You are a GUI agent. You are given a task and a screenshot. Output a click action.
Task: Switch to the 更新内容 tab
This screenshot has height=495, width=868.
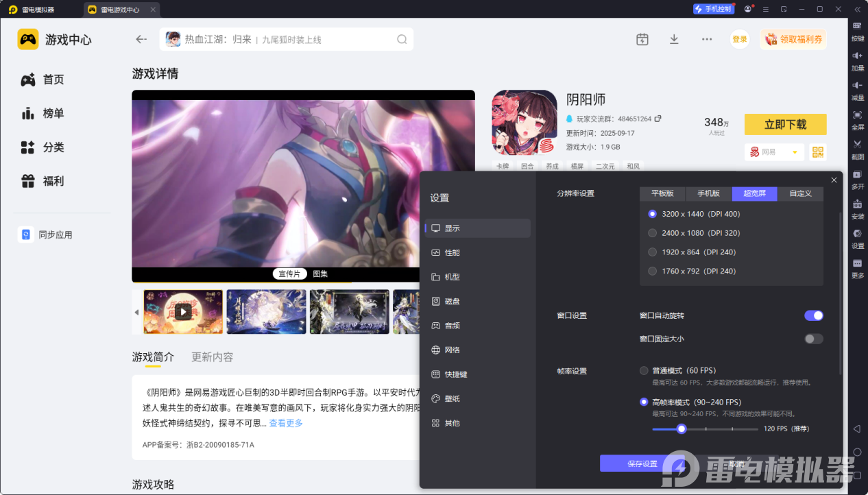point(213,357)
